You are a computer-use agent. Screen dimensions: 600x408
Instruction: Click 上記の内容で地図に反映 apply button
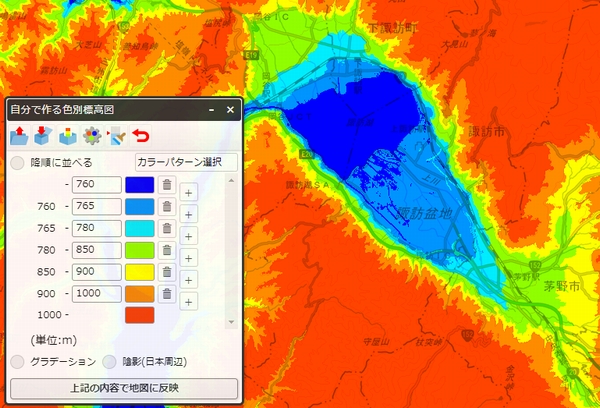pyautogui.click(x=124, y=387)
